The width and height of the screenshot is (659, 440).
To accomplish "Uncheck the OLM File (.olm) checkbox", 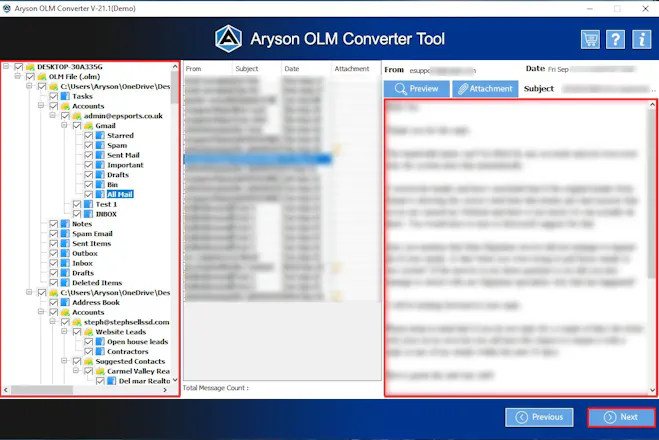I will pos(30,76).
